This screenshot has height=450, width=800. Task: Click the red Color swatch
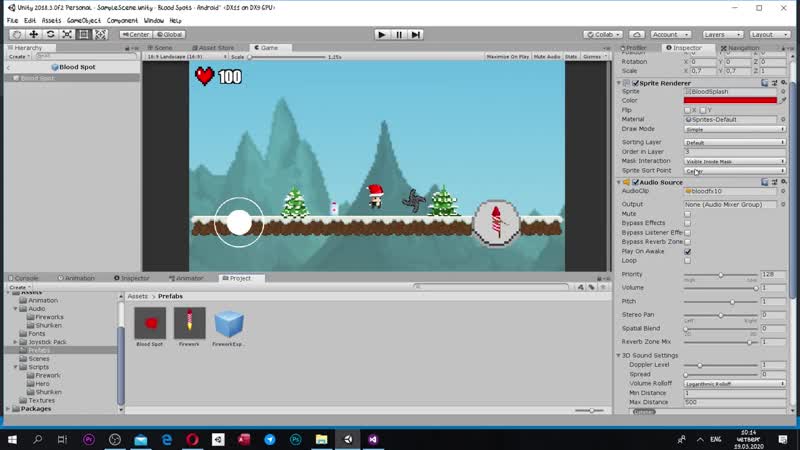tap(730, 101)
